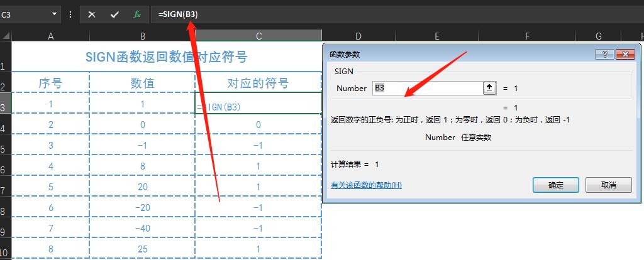Click the 数值 cell with -40
The image size is (644, 260).
[x=143, y=227]
